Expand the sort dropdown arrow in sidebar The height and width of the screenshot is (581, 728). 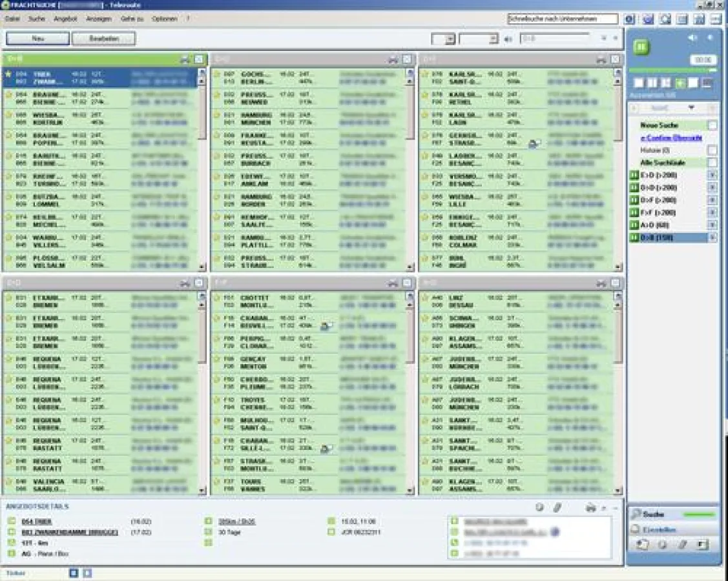click(691, 108)
